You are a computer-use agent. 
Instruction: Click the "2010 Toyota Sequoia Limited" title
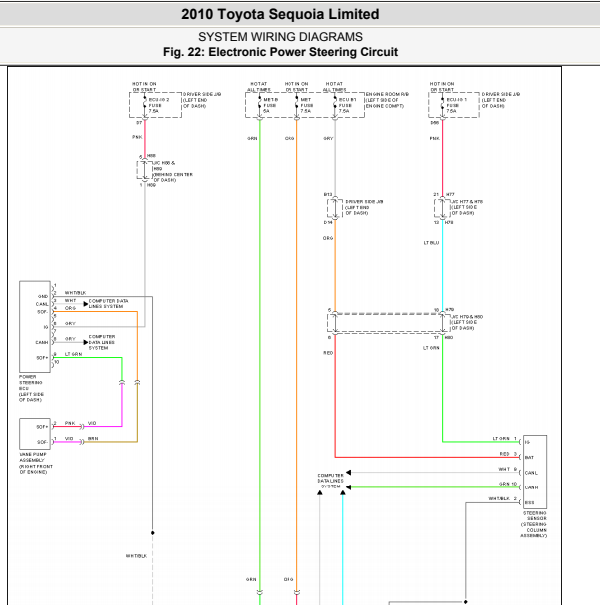click(x=280, y=14)
